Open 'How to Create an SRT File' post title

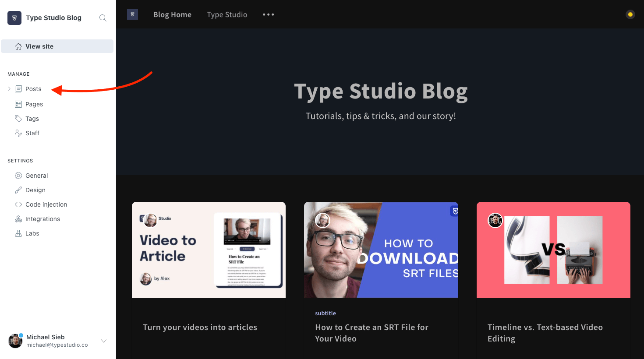click(x=372, y=333)
